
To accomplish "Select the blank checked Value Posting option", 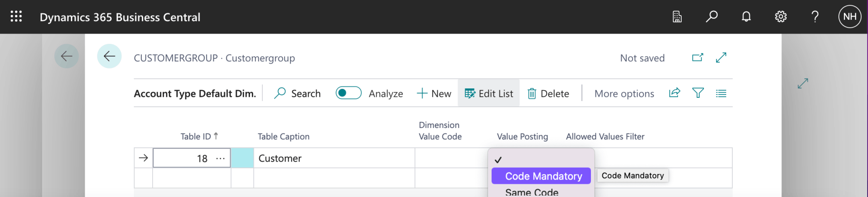I will click(541, 160).
